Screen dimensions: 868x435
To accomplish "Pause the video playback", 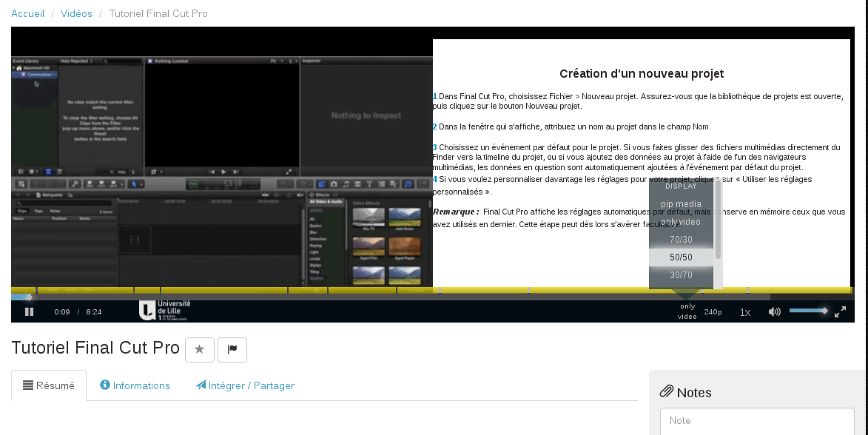I will pyautogui.click(x=29, y=311).
